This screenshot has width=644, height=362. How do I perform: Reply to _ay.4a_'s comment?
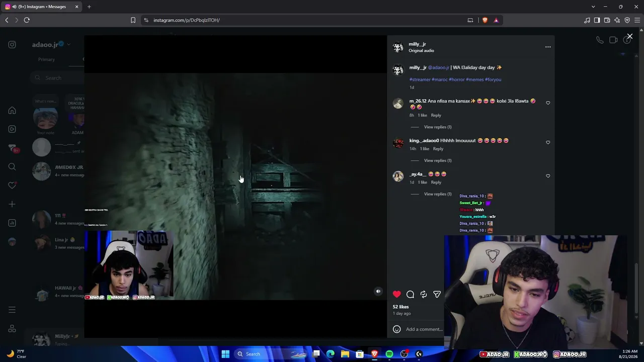[436, 182]
